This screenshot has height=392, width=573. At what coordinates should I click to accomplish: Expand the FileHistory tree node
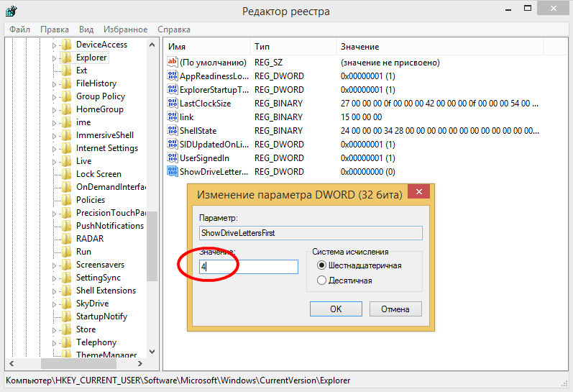coord(54,84)
